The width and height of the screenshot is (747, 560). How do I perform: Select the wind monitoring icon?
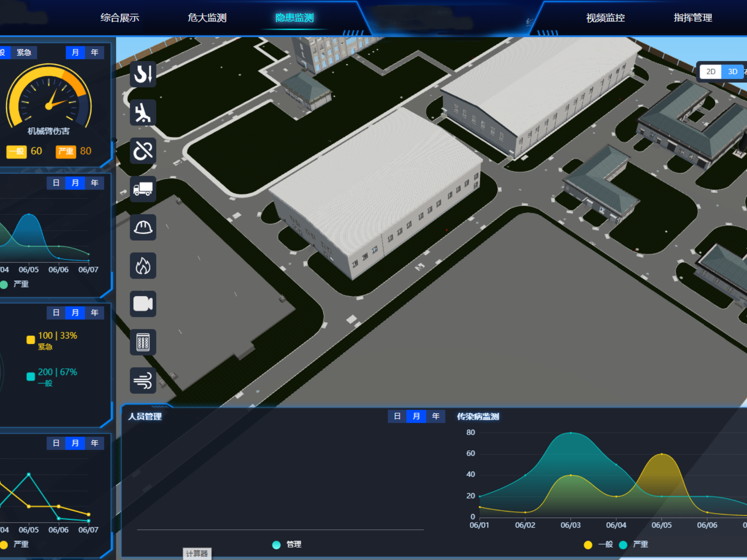tap(143, 381)
